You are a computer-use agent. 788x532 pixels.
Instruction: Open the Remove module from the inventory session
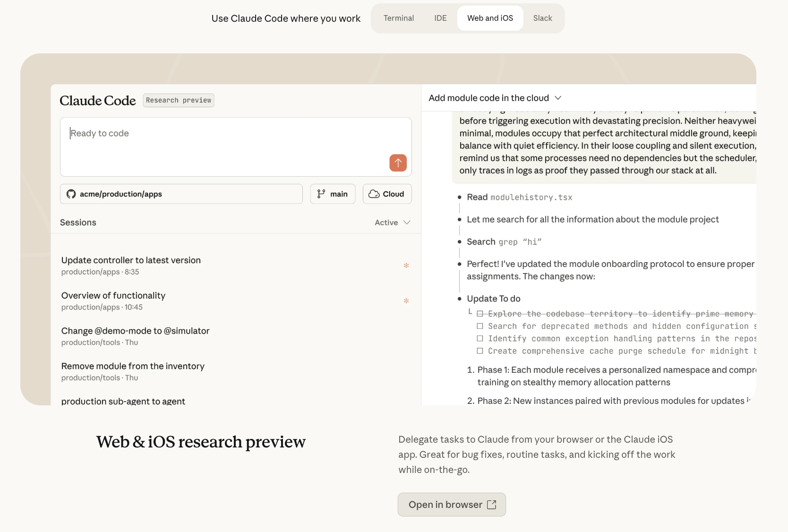click(133, 367)
